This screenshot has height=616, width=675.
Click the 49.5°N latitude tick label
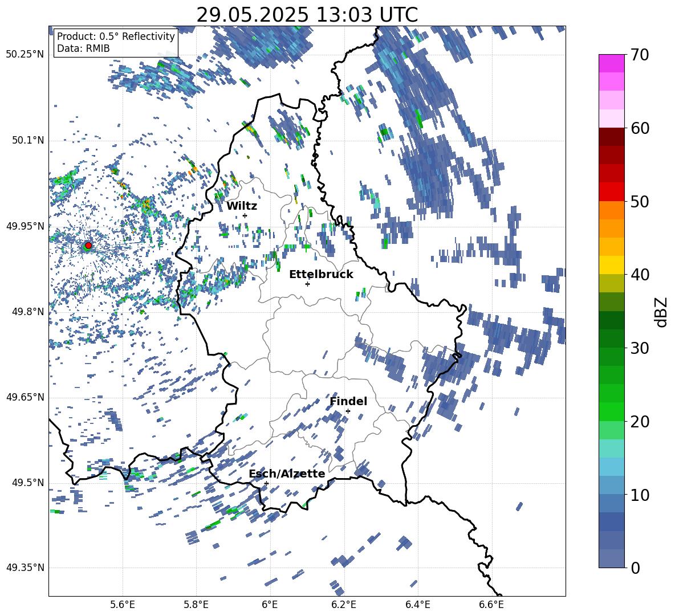tap(28, 483)
